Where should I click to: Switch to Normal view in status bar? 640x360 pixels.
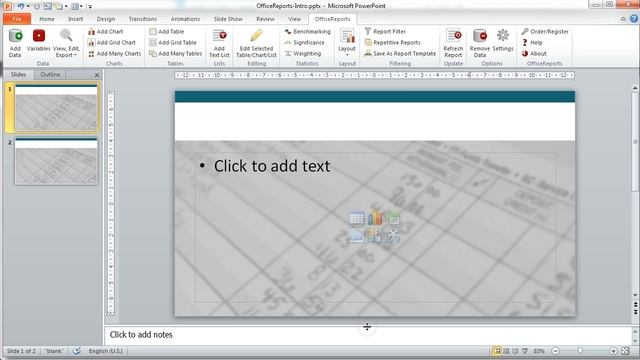[497, 351]
